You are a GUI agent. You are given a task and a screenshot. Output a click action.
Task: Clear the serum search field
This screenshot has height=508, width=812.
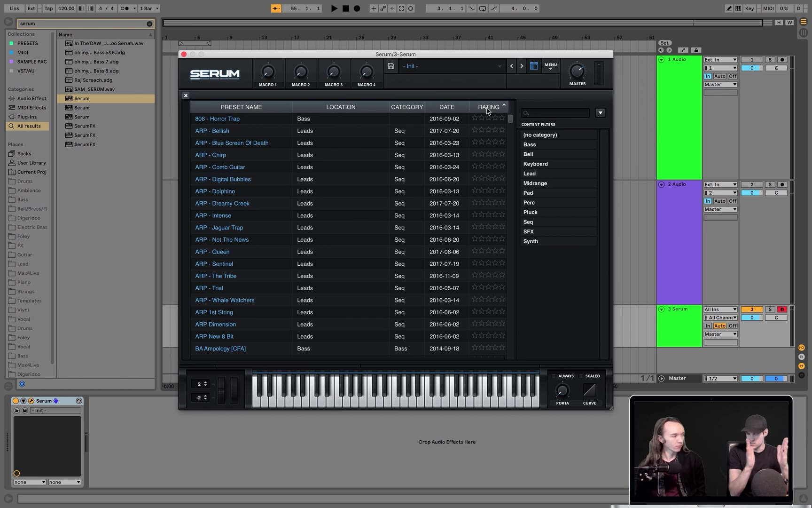click(x=149, y=24)
